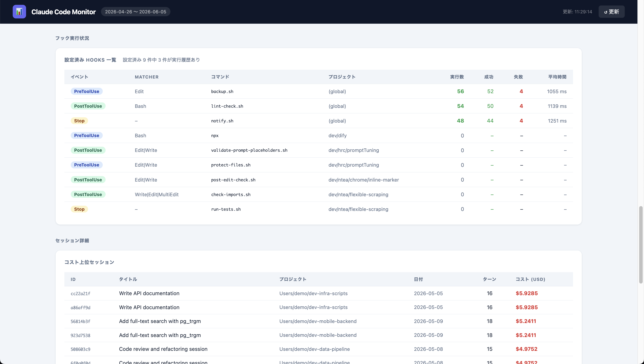Screen dimensions: 644x364
Task: Sort sessions by コスト (USD) column header
Action: 530,279
